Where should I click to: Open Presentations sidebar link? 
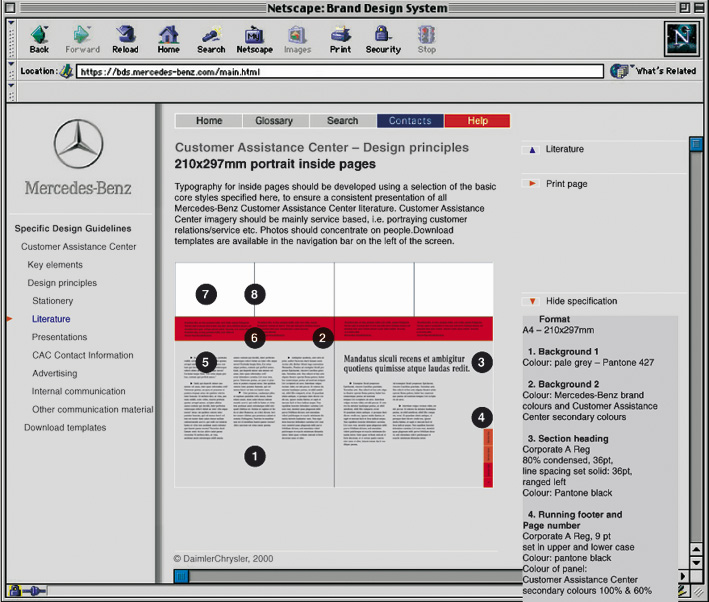pos(59,337)
